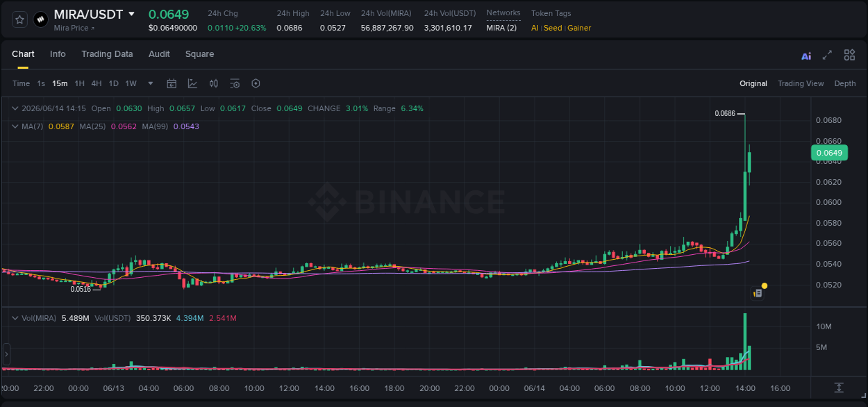
Task: Click the 0.0600 price axis label
Action: [828, 203]
